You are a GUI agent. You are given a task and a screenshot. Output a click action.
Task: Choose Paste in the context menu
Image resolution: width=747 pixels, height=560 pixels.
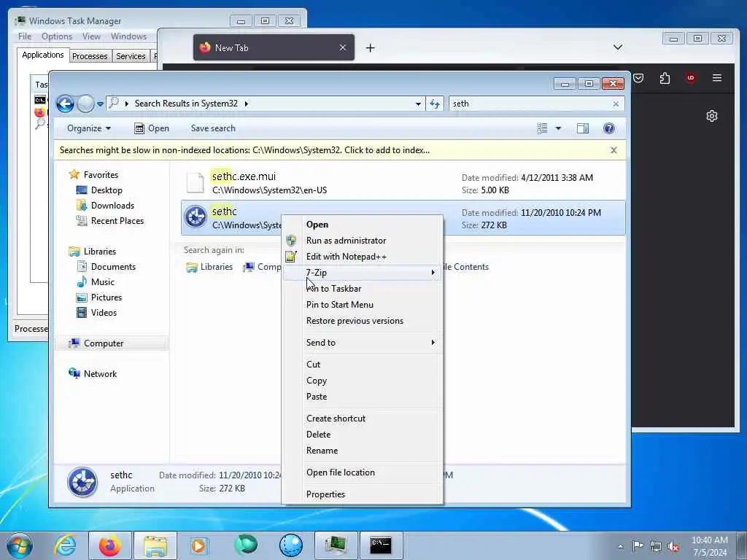coord(363,397)
